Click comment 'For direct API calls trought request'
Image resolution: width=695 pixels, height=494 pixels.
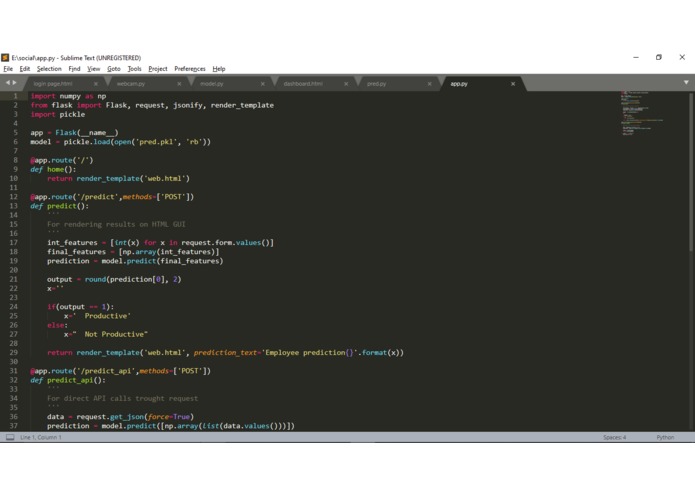123,398
